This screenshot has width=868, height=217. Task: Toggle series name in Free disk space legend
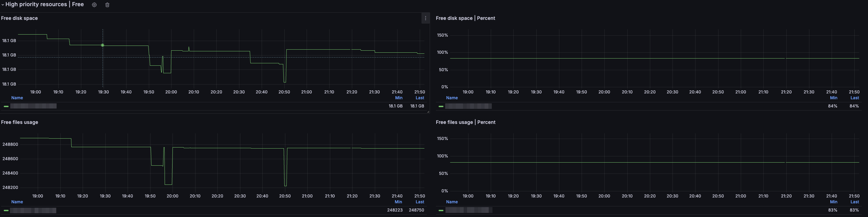(x=33, y=106)
